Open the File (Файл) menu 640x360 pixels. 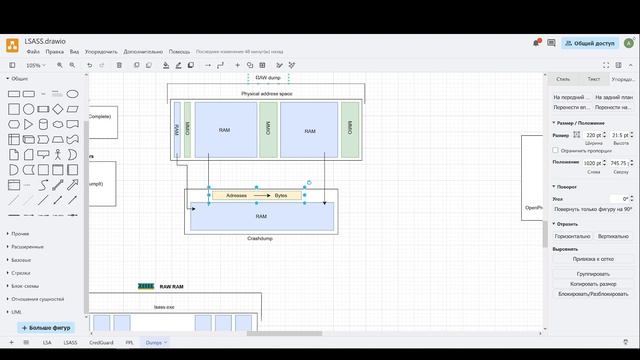coord(33,52)
